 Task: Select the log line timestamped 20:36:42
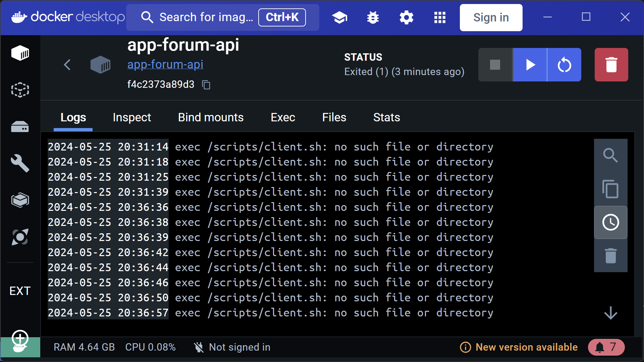click(270, 252)
